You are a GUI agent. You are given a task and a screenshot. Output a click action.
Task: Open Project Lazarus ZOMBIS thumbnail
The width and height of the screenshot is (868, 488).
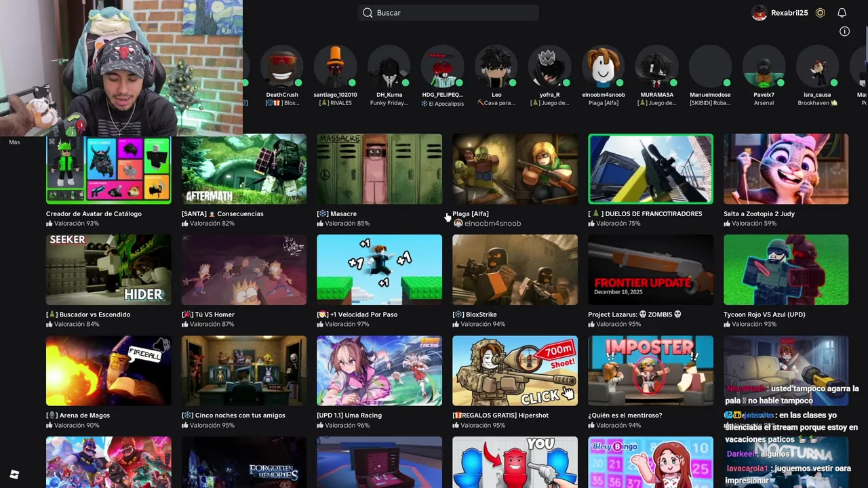pos(651,270)
